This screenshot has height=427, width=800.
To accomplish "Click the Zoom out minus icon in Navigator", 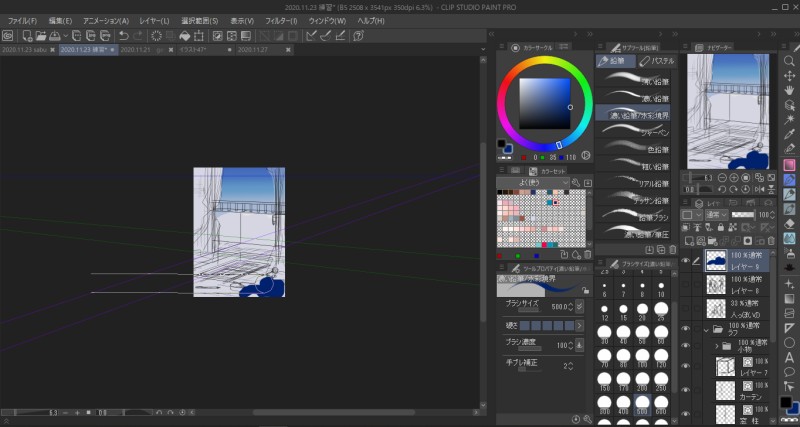I will click(x=721, y=178).
